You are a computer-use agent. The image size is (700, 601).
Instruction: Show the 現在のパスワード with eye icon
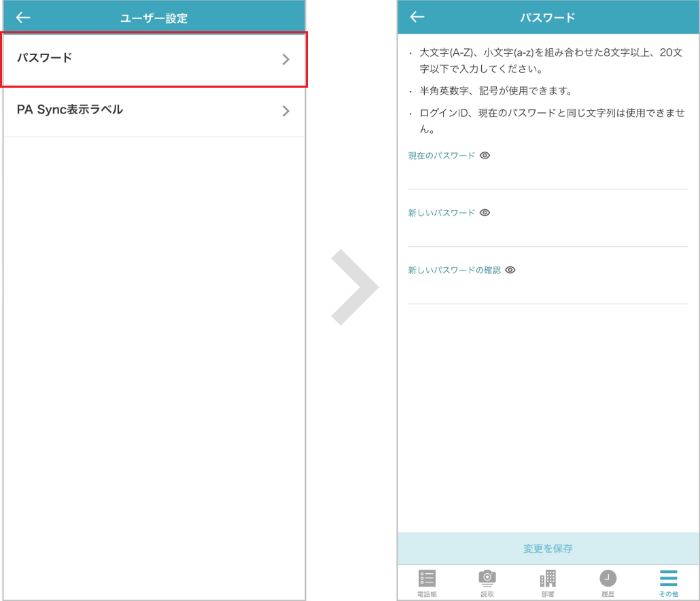pyautogui.click(x=484, y=156)
